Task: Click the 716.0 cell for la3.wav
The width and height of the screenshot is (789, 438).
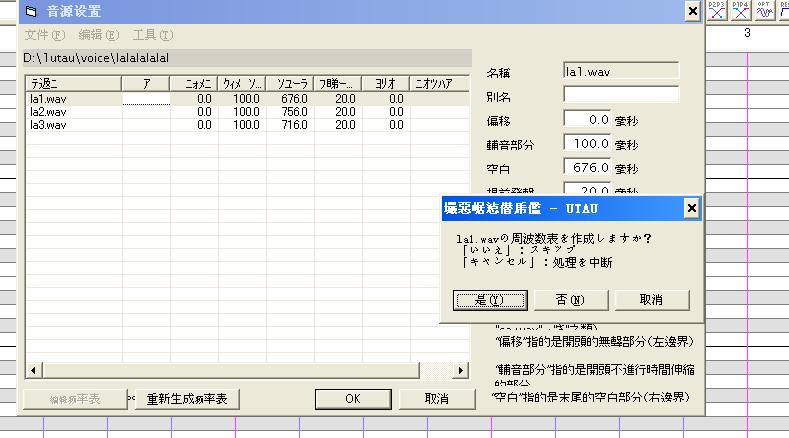Action: tap(290, 125)
